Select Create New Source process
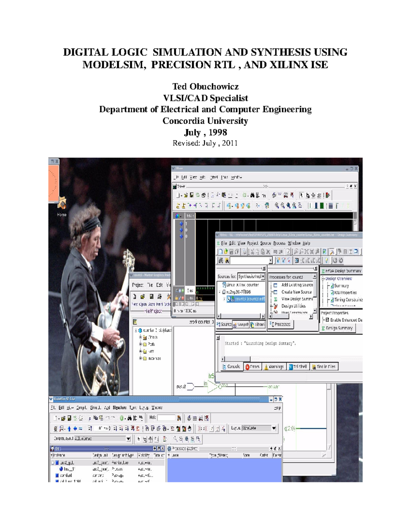The image size is (411, 532). pyautogui.click(x=296, y=292)
